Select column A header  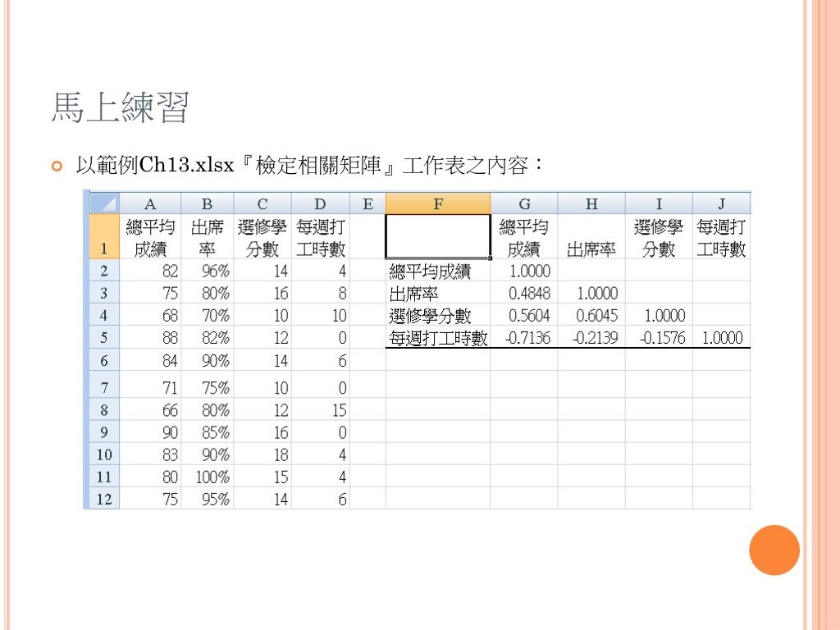pos(150,203)
